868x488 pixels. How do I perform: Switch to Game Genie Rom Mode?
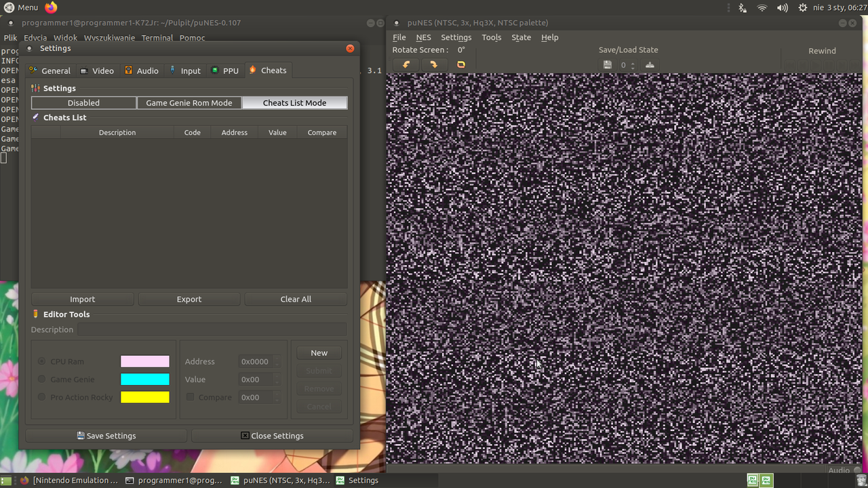[189, 103]
